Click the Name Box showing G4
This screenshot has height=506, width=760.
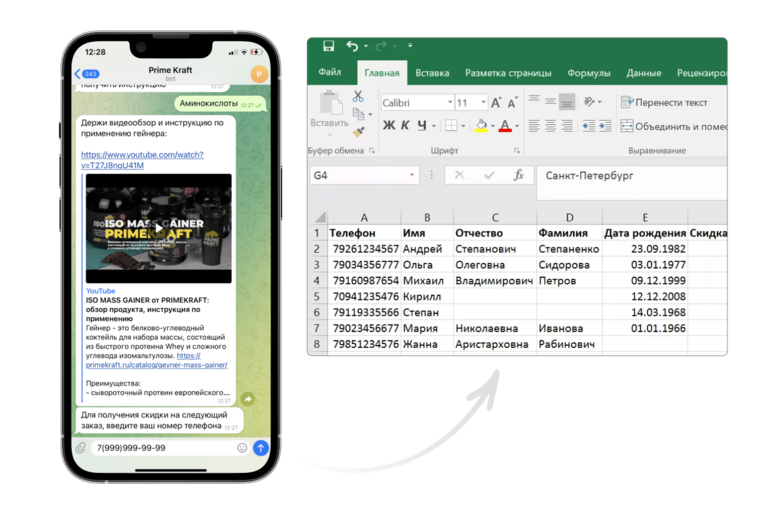[364, 175]
